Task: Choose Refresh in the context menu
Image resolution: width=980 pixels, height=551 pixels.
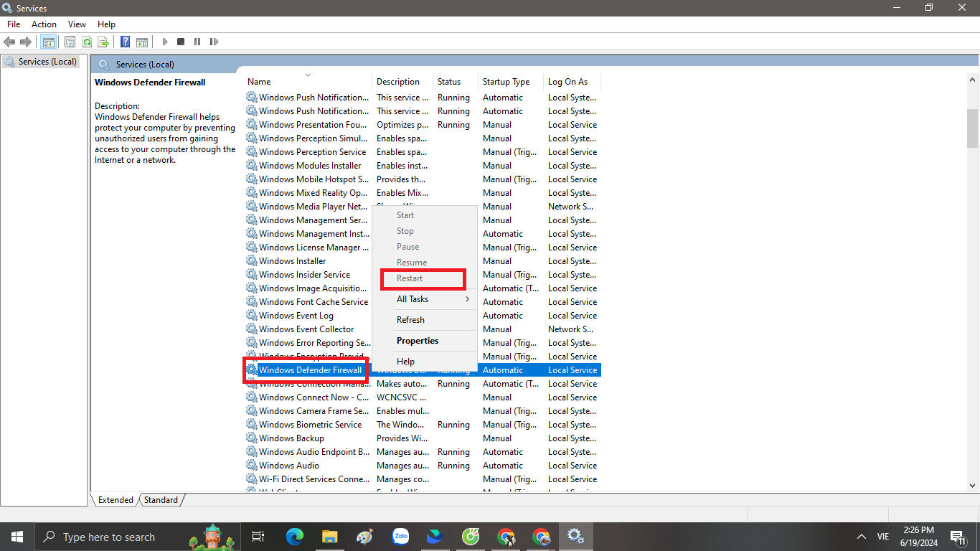Action: click(424, 320)
